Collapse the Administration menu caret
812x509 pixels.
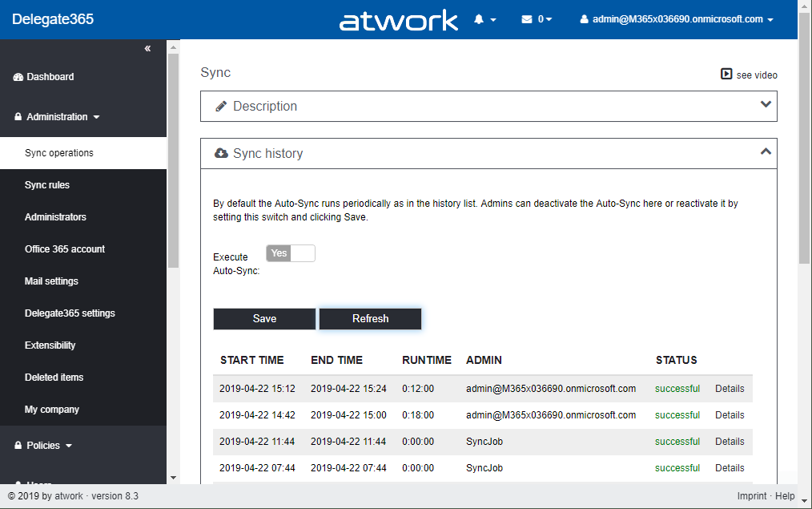[96, 117]
